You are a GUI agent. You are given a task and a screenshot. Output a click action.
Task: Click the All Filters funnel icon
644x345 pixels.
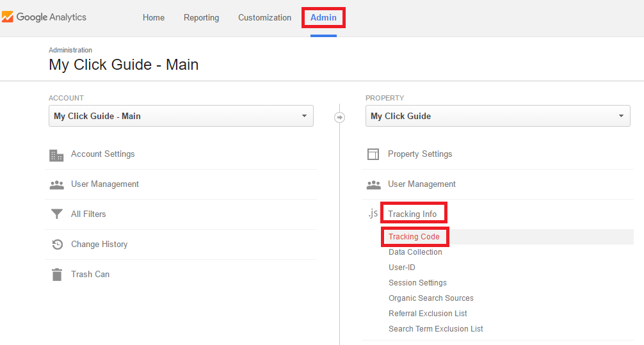pyautogui.click(x=57, y=214)
